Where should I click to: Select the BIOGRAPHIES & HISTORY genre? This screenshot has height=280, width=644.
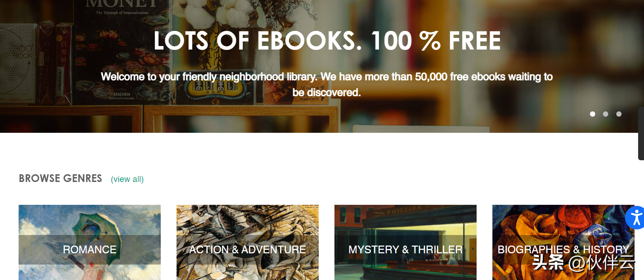pos(563,249)
